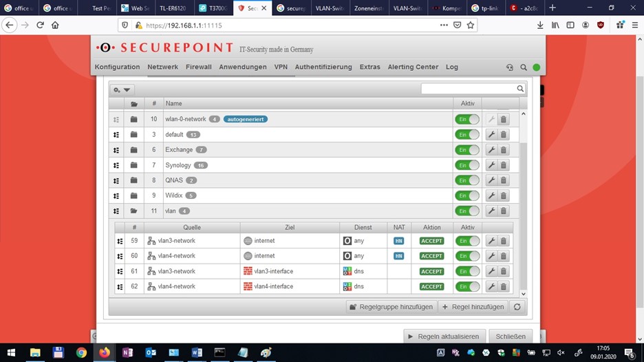Click Regeln aktualisieren button
Screen dimensions: 644x362
coord(443,337)
